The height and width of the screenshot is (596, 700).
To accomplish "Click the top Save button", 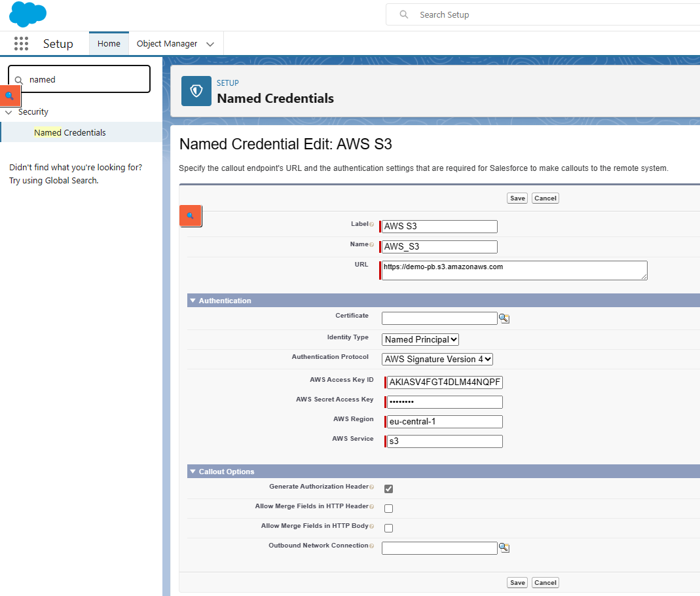I will click(x=517, y=198).
